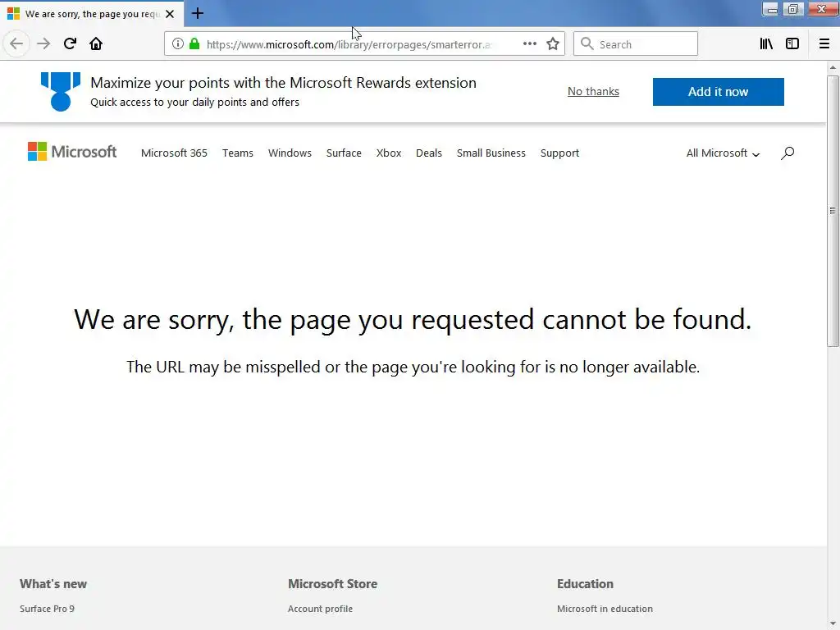Click the Microsoft Rewards medal icon
Screen dimensions: 840x630
[61, 92]
